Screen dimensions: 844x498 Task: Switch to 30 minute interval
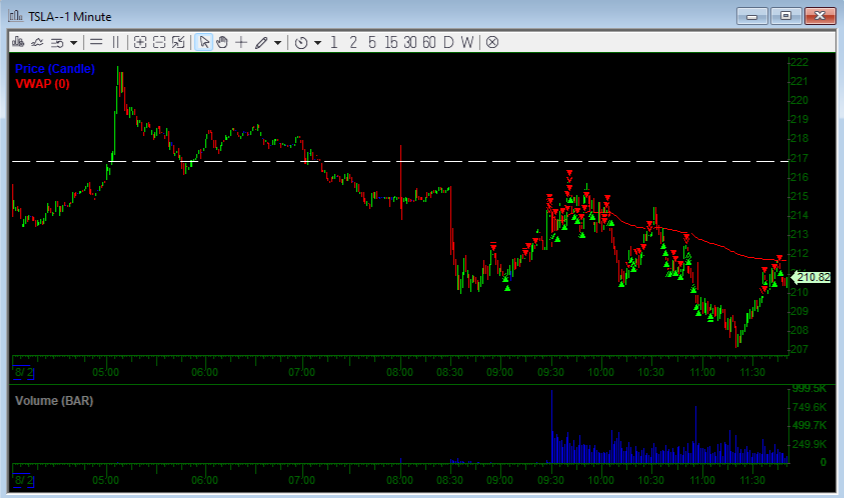coord(410,42)
